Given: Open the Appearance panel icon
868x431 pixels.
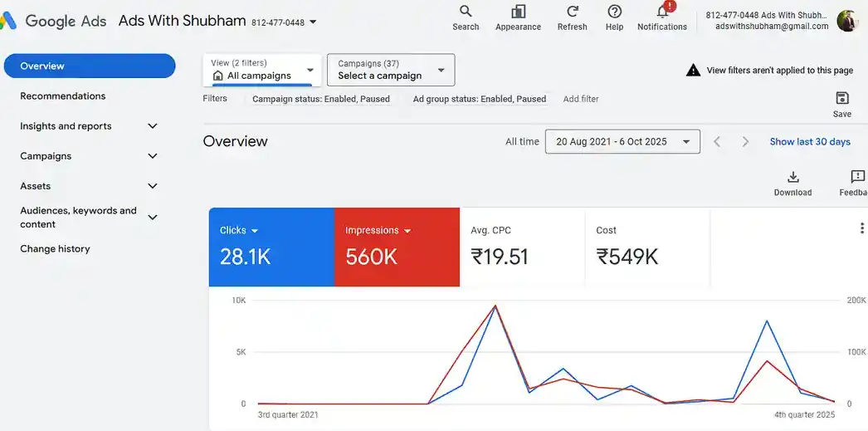Looking at the screenshot, I should click(518, 11).
